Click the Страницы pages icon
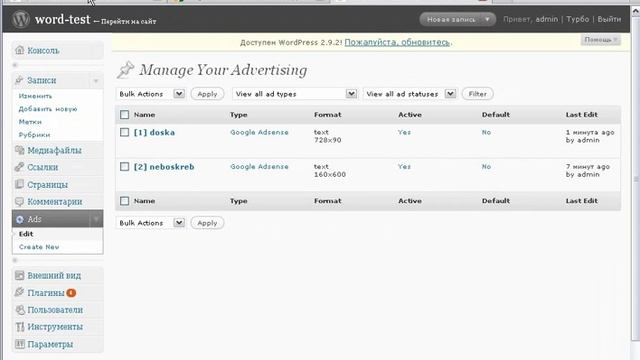 (x=19, y=184)
